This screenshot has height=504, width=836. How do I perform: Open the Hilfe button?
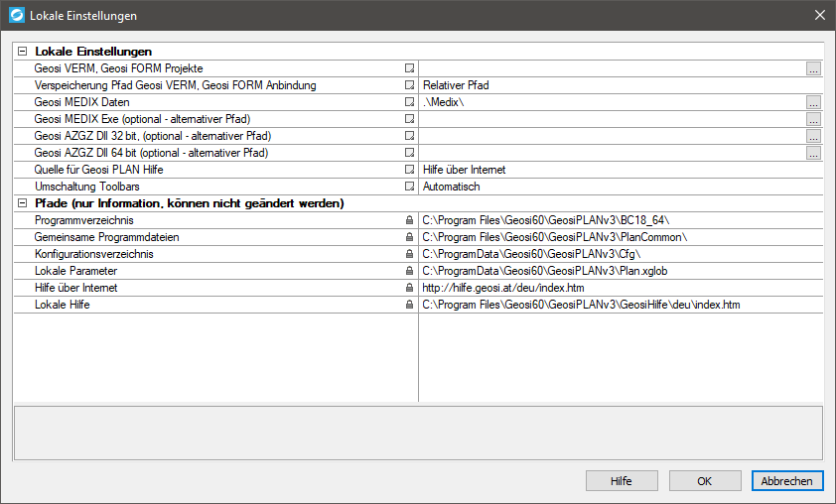tap(622, 480)
